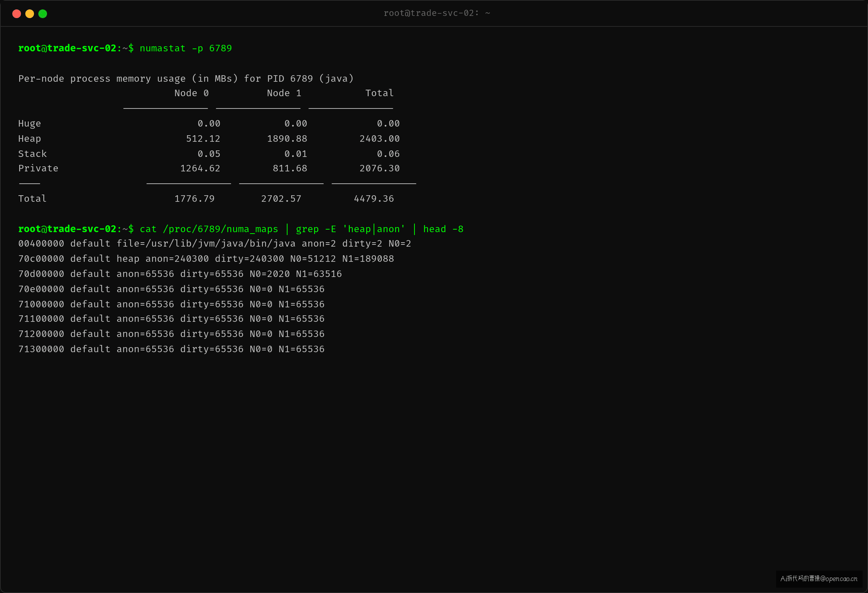
Task: Click Huge Node 0 value 0.00
Action: click(x=209, y=124)
